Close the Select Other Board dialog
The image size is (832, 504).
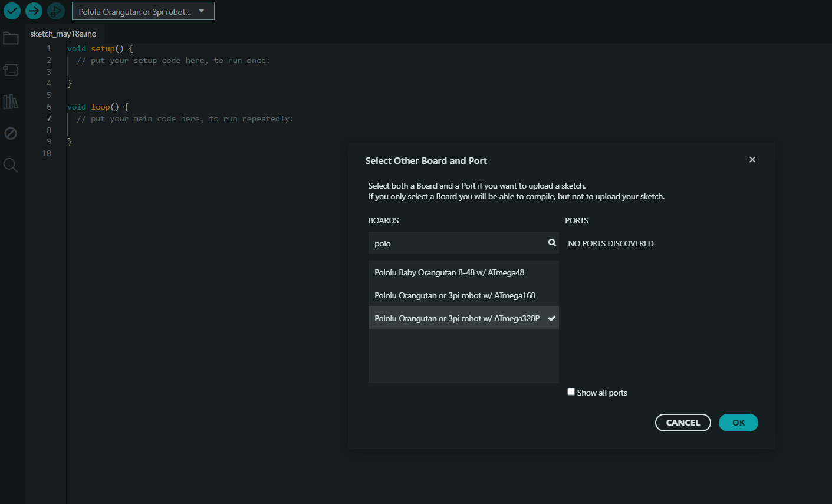point(752,160)
